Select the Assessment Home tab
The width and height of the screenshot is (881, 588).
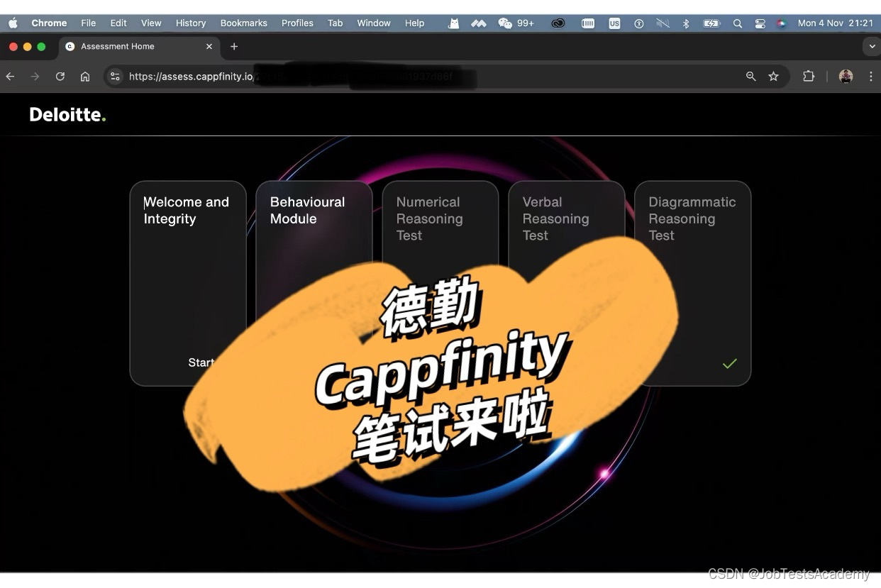pos(139,47)
